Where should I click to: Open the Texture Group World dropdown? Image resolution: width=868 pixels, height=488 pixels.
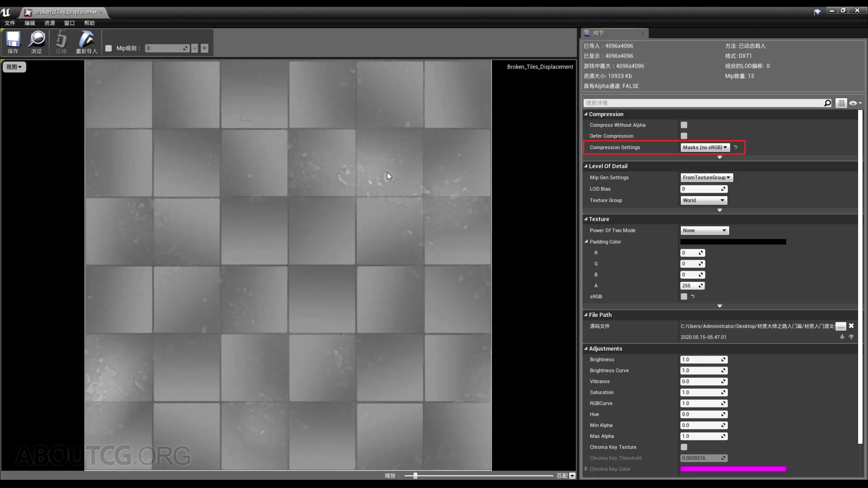pos(704,200)
